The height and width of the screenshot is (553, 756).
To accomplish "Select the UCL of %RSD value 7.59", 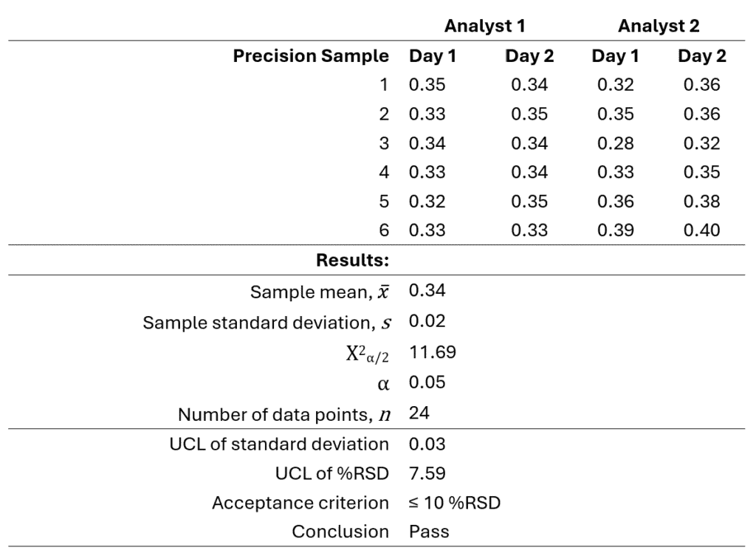I will (x=427, y=473).
